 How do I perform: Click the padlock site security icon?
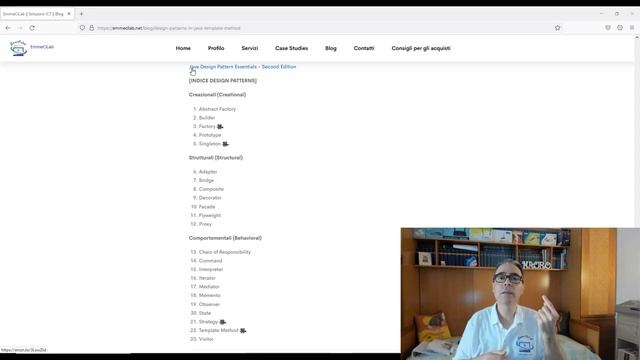(x=91, y=28)
